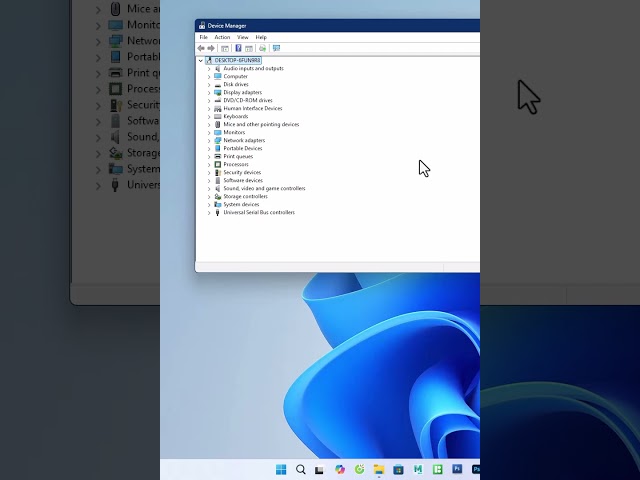Expand Audio inputs and outputs chevron

click(x=209, y=69)
